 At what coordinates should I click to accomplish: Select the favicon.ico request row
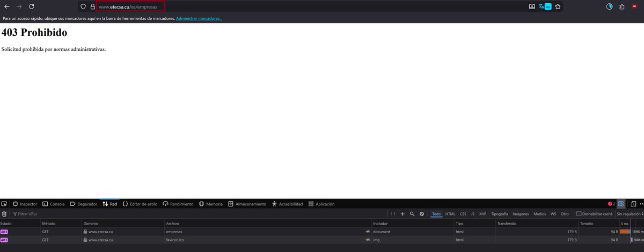pos(322,240)
